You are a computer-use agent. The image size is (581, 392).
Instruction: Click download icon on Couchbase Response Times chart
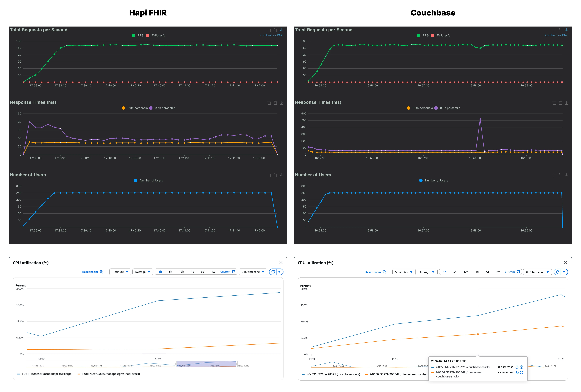click(x=566, y=103)
